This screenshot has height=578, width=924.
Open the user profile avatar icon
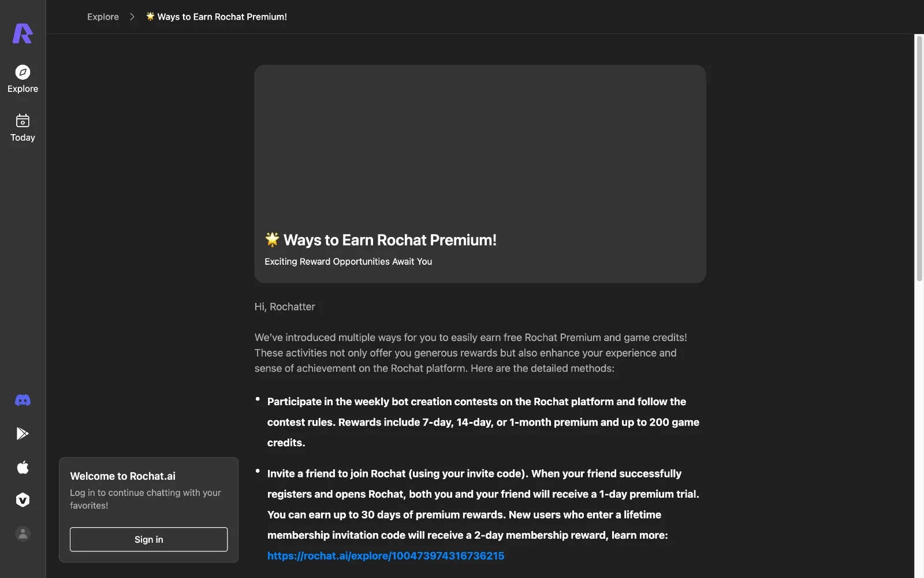23,533
